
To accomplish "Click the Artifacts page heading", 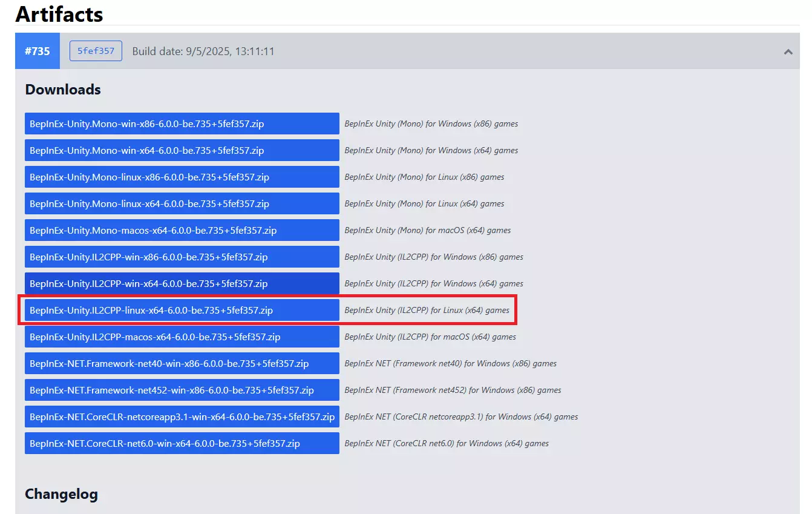I will pyautogui.click(x=59, y=14).
